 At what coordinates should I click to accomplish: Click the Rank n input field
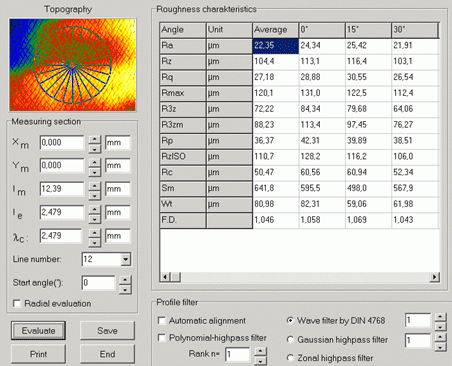click(237, 355)
